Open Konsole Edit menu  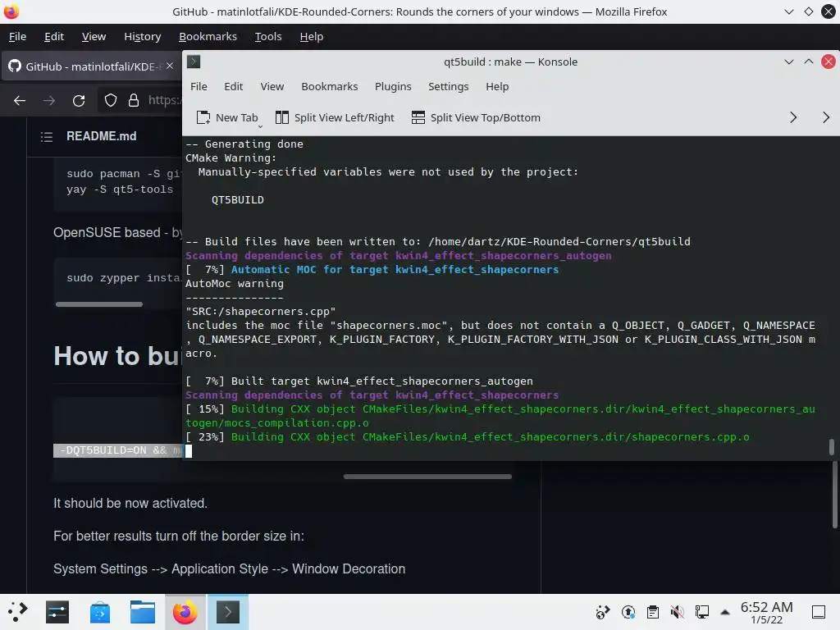[233, 86]
